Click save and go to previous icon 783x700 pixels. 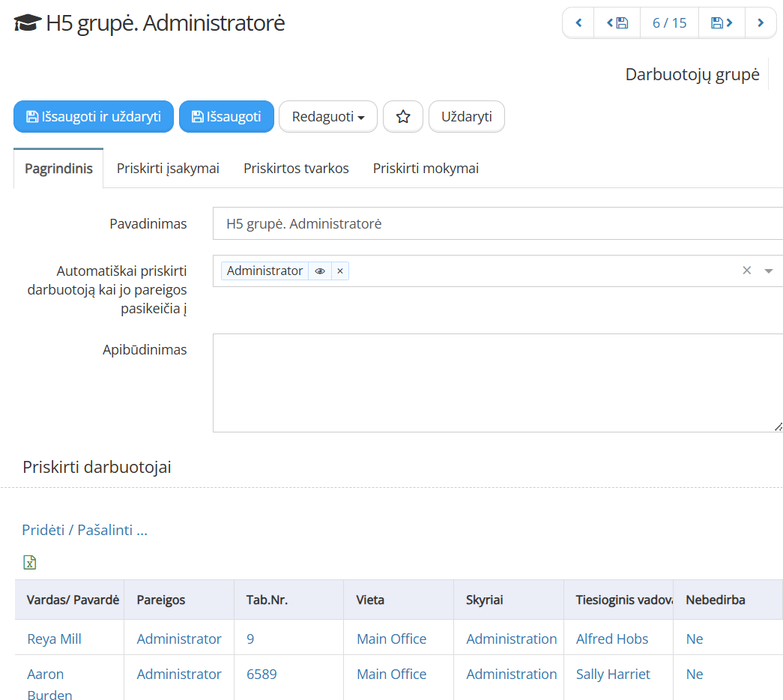pos(617,23)
